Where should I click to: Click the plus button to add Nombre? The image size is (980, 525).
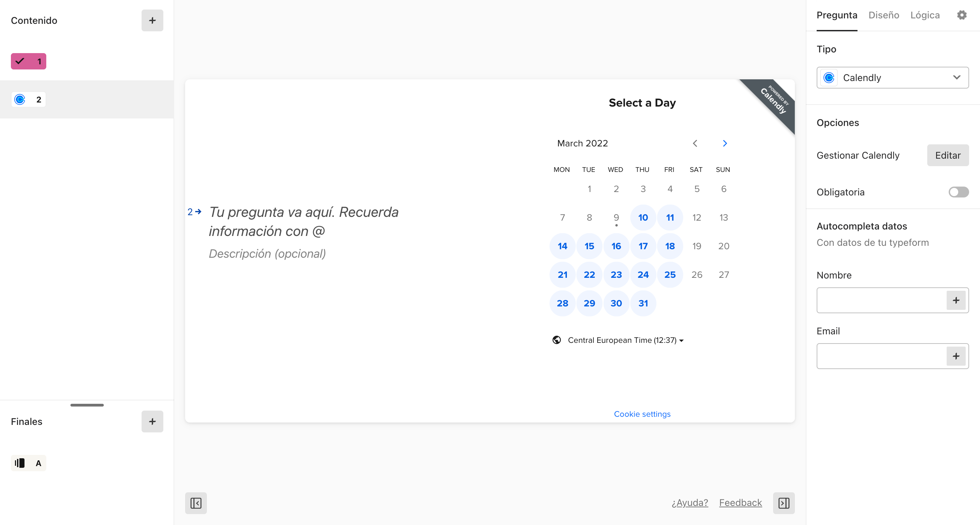pyautogui.click(x=957, y=301)
